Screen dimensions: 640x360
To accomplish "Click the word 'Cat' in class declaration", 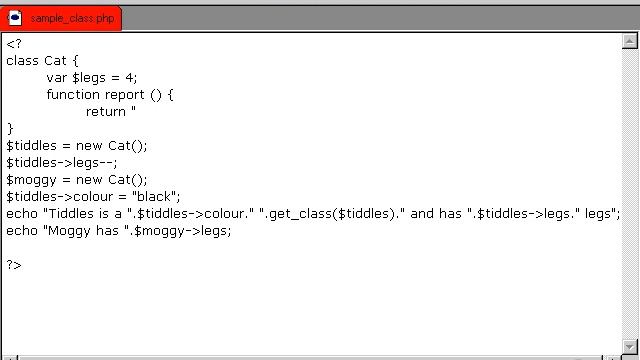I will tap(55, 61).
